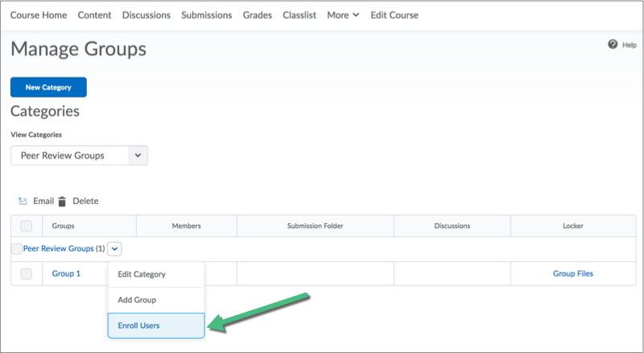Open the View Categories dropdown

pos(79,156)
